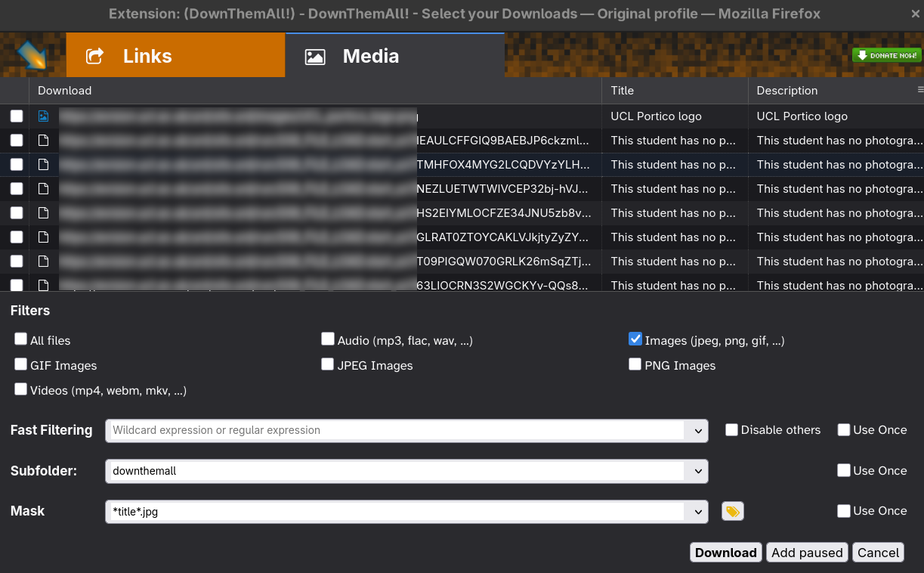This screenshot has height=573, width=924.
Task: Disable the Images (jpeg, png, gif) filter
Action: click(635, 339)
